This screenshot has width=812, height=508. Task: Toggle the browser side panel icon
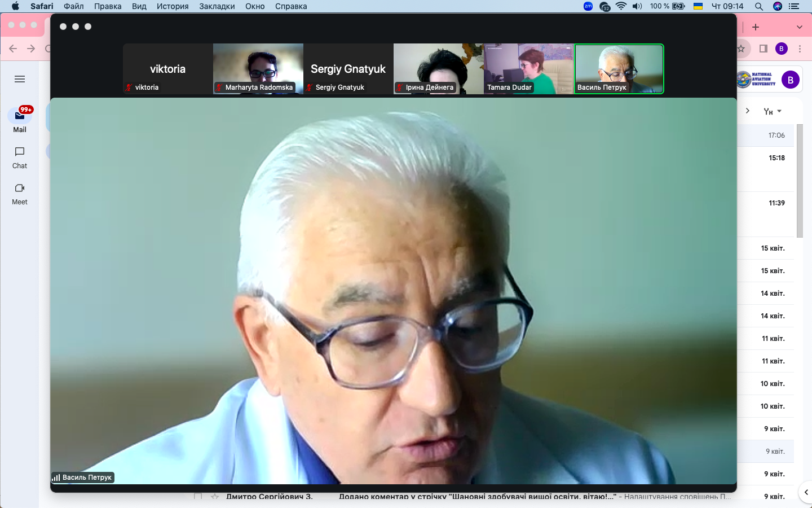(x=764, y=49)
